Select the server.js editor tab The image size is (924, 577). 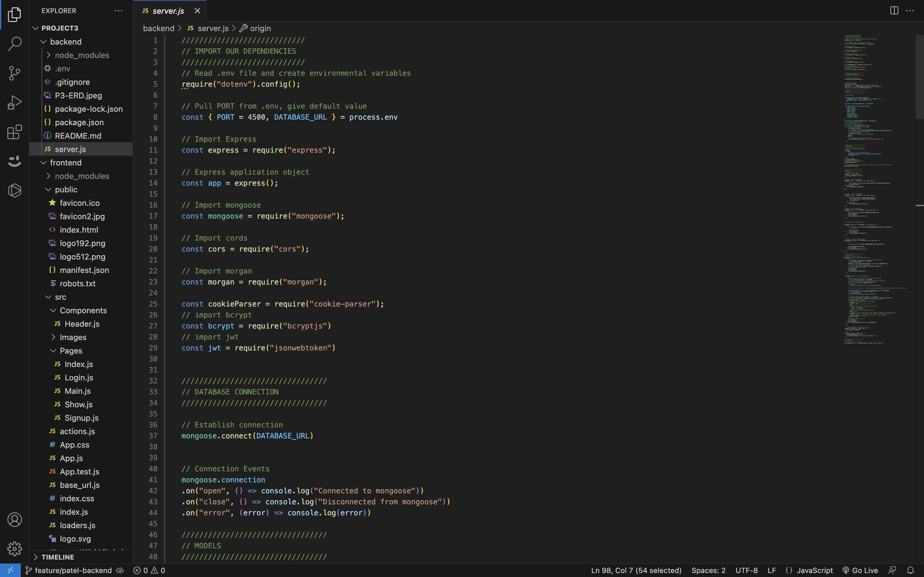pyautogui.click(x=168, y=11)
